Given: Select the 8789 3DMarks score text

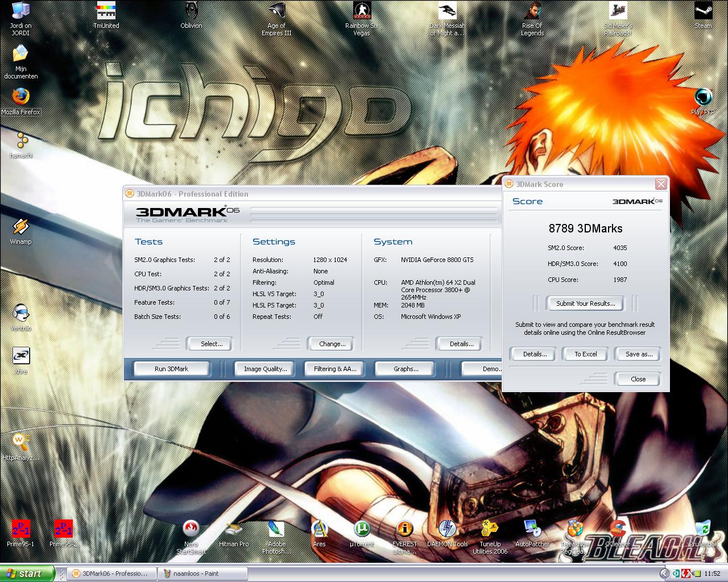Looking at the screenshot, I should (x=585, y=228).
